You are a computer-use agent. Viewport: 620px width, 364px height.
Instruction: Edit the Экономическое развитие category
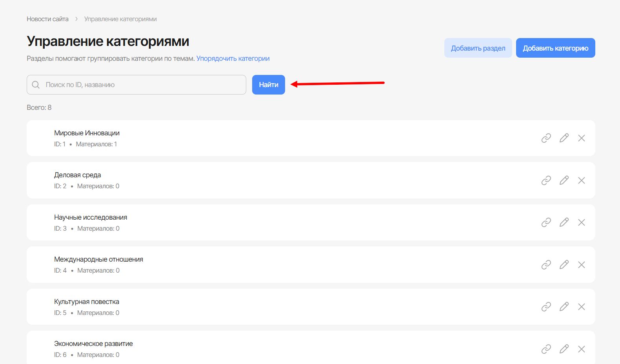tap(564, 349)
